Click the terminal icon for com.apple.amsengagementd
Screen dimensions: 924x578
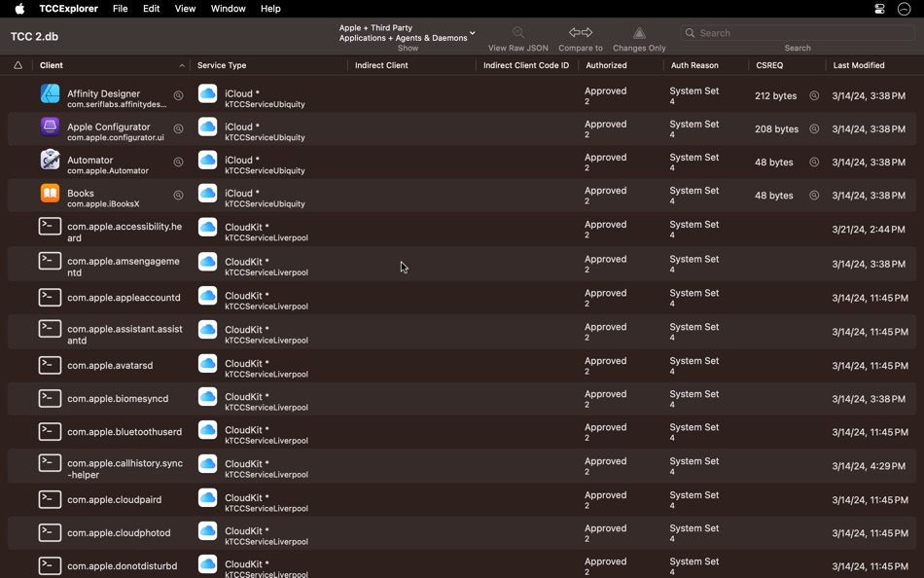(x=50, y=261)
